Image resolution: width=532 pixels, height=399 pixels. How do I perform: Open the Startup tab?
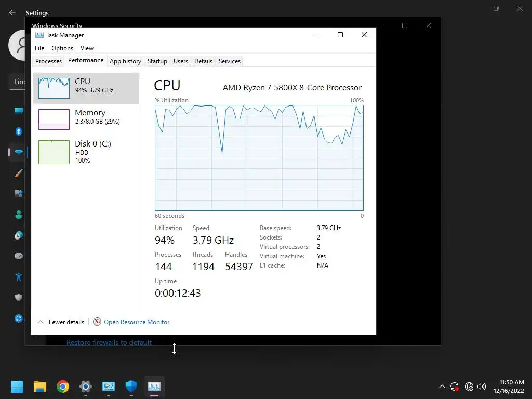coord(157,61)
